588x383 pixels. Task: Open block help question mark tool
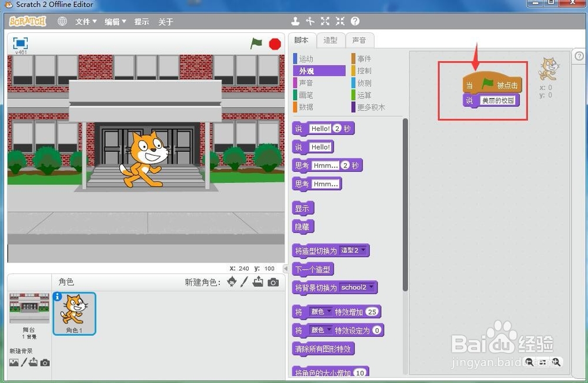355,21
